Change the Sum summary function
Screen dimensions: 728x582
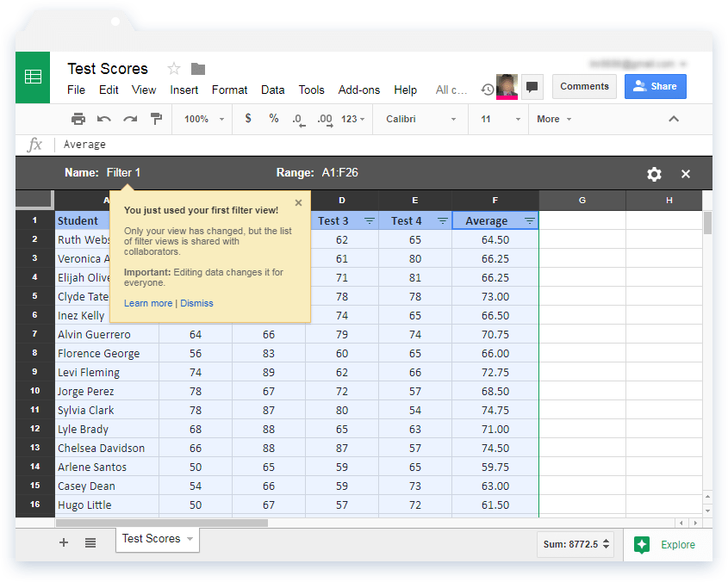[576, 544]
